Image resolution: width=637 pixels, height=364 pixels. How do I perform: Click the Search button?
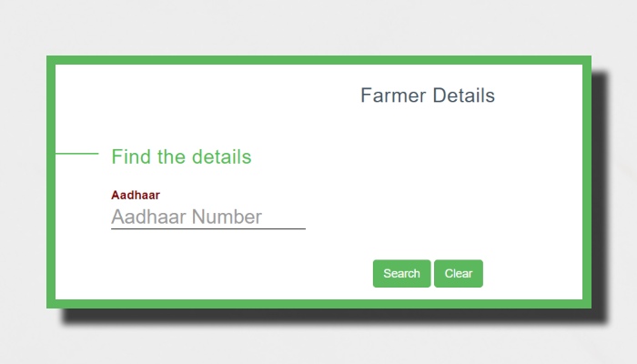point(401,274)
